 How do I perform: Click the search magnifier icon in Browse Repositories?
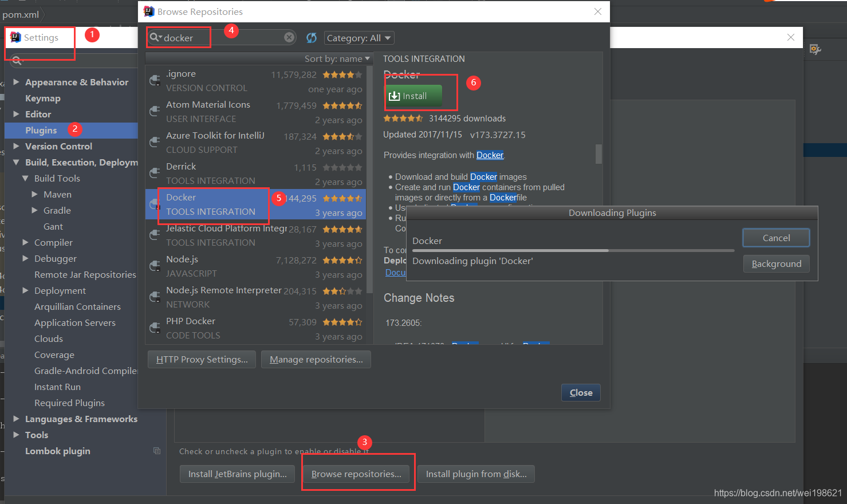[155, 37]
